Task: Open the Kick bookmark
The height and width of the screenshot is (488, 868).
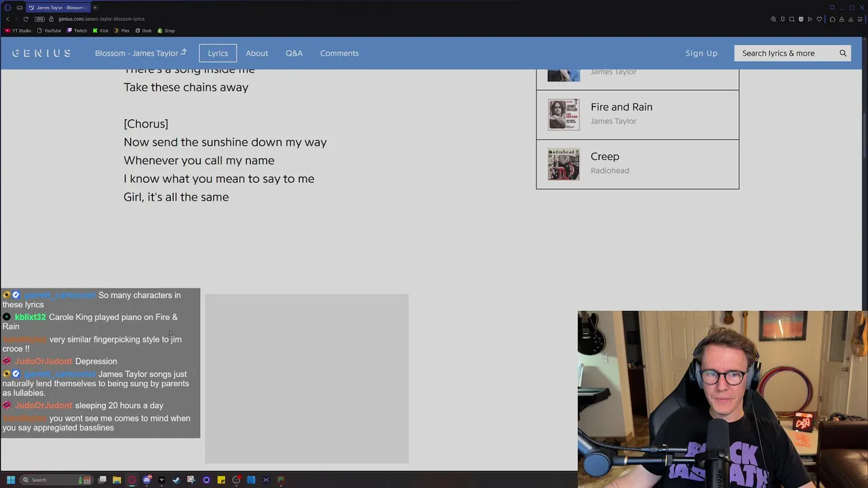Action: click(100, 30)
